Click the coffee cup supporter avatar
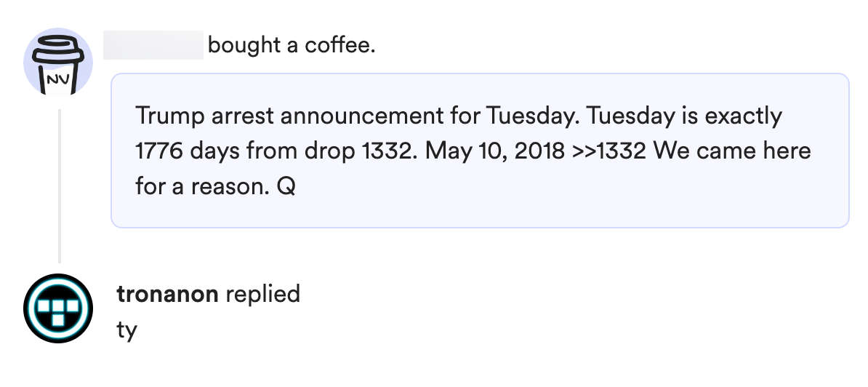This screenshot has width=868, height=387. tap(58, 62)
